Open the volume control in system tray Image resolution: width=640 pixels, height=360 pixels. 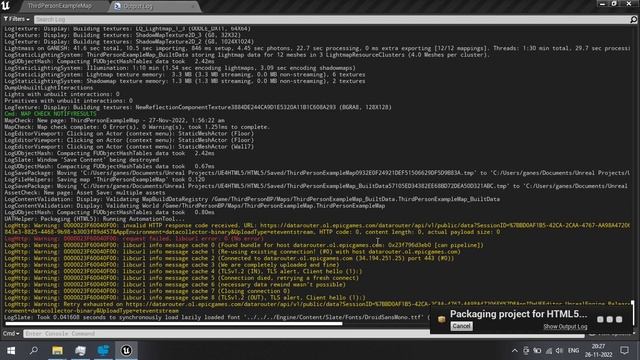click(560, 351)
